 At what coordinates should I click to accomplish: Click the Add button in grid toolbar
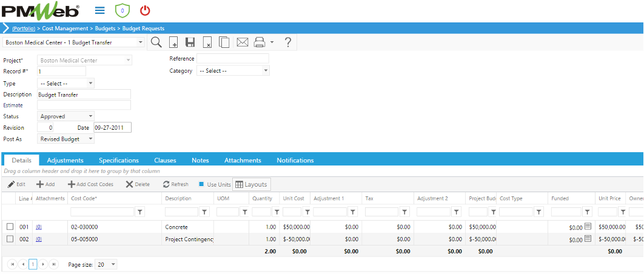[45, 184]
